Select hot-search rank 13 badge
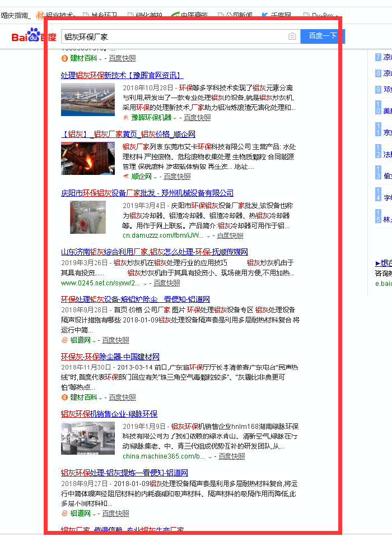This screenshot has height=536, width=392. [x=378, y=173]
